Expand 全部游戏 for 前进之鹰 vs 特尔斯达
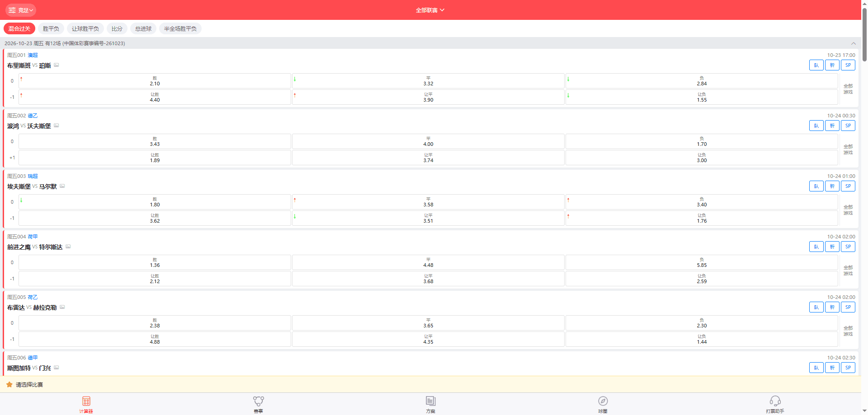This screenshot has height=415, width=868. (848, 270)
